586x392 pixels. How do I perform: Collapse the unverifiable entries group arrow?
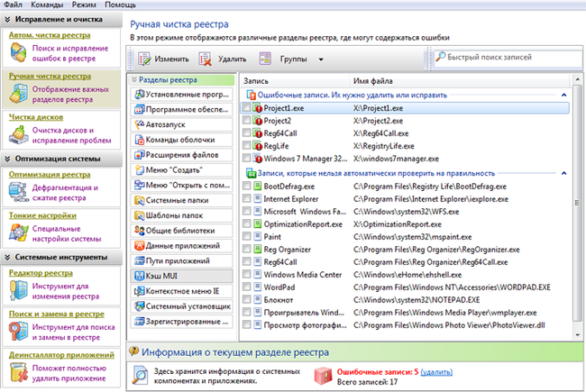click(563, 173)
